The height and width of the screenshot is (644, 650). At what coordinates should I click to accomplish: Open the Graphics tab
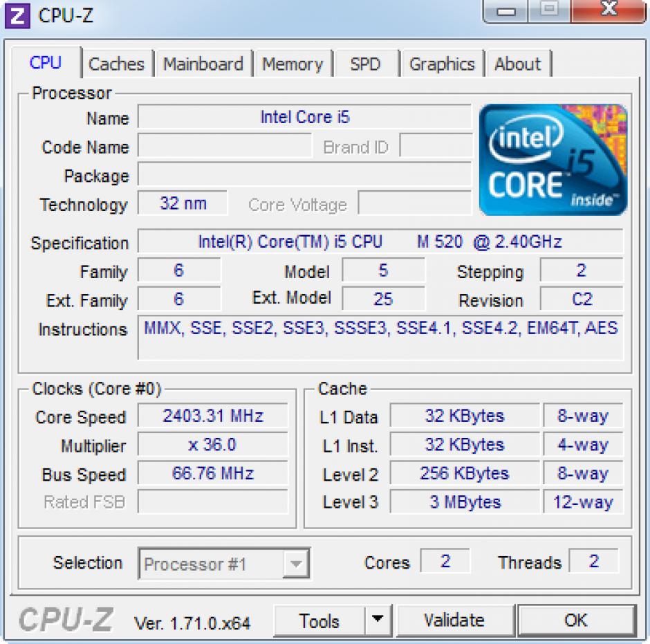pos(442,64)
